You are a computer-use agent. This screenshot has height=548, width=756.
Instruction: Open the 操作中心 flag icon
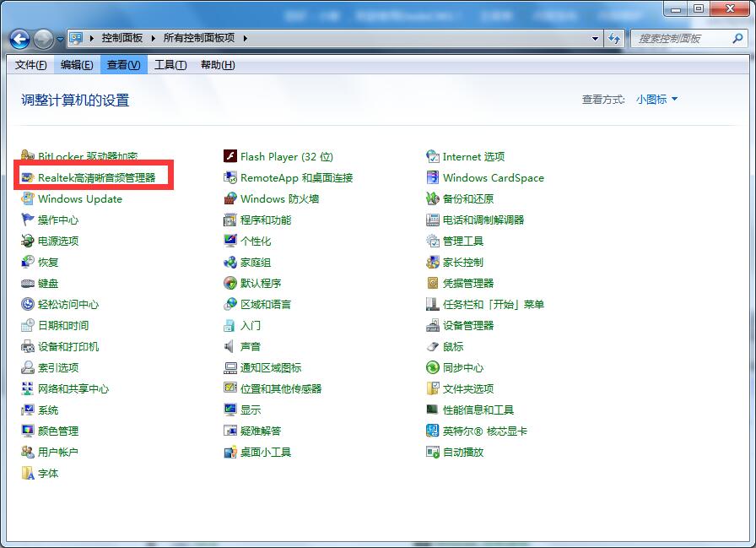28,220
